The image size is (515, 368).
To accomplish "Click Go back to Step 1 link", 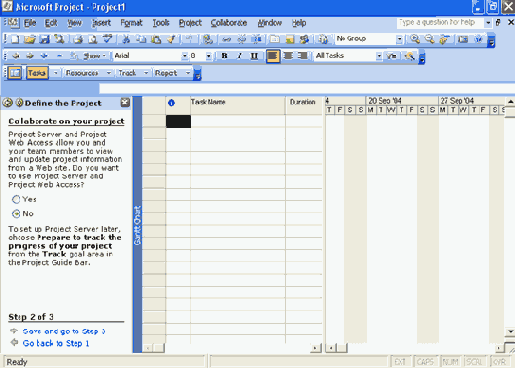I will tap(56, 343).
